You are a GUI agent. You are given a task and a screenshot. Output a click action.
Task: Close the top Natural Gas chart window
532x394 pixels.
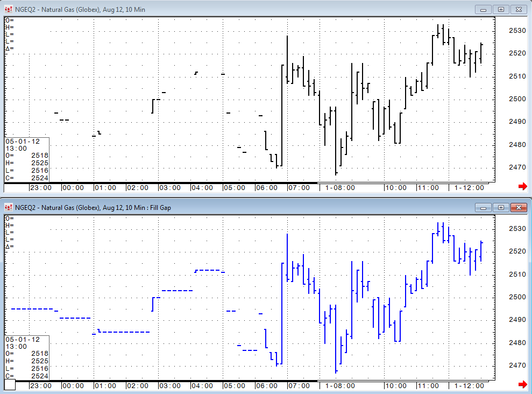pyautogui.click(x=519, y=9)
